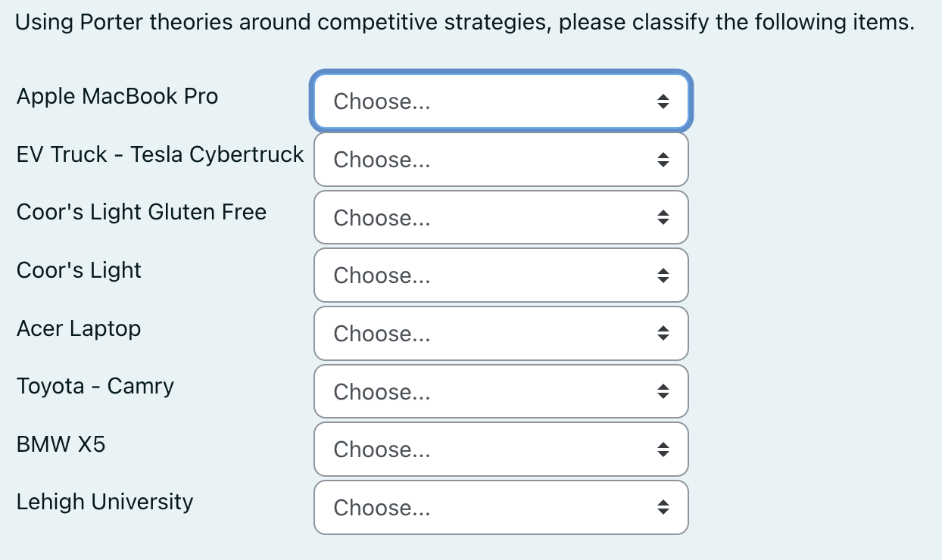Viewport: 942px width, 560px height.
Task: Open the Apple MacBook Pro dropdown
Action: [x=501, y=101]
